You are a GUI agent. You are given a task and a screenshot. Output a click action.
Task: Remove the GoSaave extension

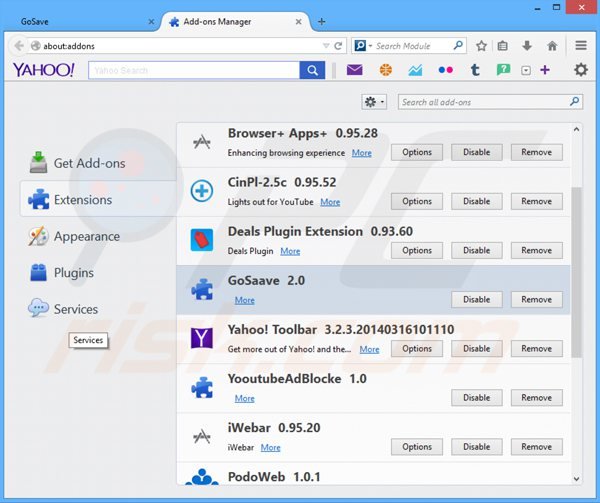point(536,300)
